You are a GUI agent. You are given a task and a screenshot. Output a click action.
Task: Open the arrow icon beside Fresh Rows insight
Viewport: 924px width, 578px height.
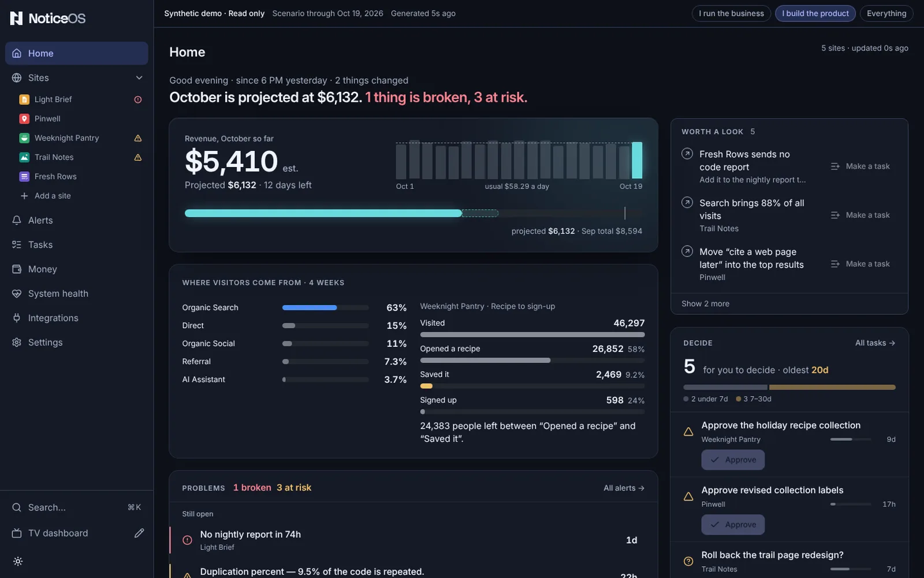(x=687, y=154)
